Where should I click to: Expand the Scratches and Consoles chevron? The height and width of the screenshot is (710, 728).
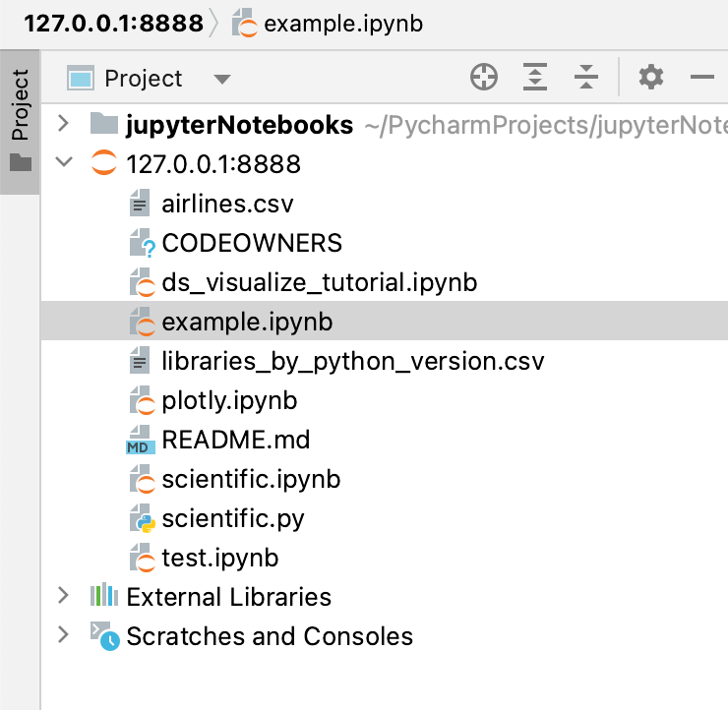(64, 634)
